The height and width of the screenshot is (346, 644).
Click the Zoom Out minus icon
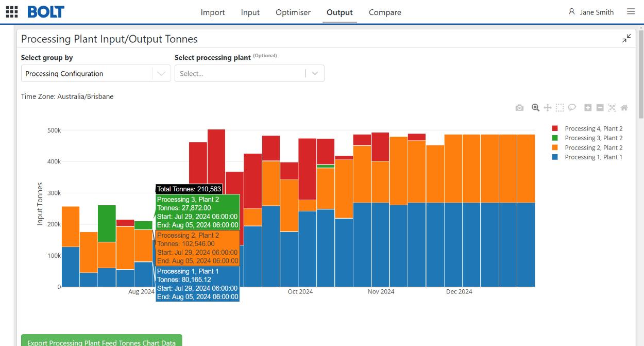[x=600, y=108]
